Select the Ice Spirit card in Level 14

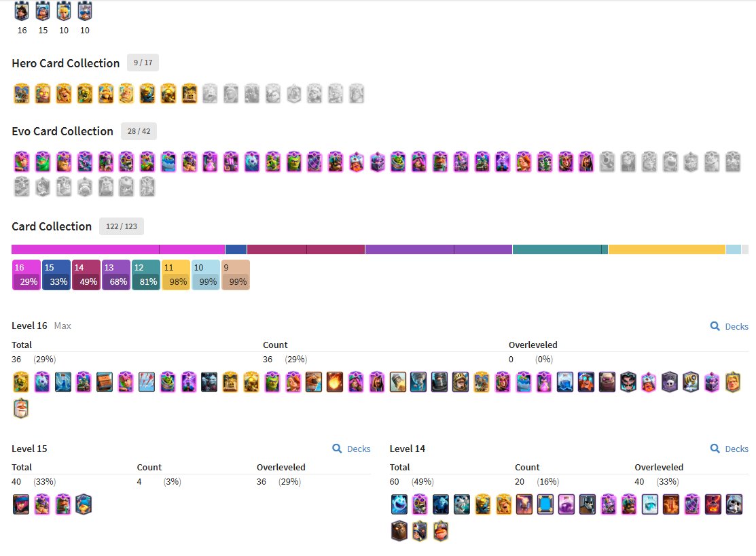(x=399, y=504)
